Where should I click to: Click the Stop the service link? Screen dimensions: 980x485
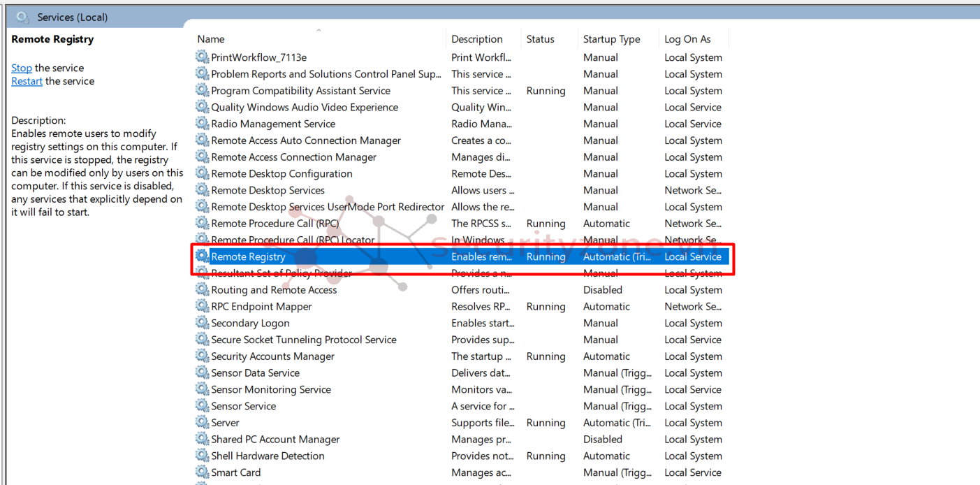22,68
